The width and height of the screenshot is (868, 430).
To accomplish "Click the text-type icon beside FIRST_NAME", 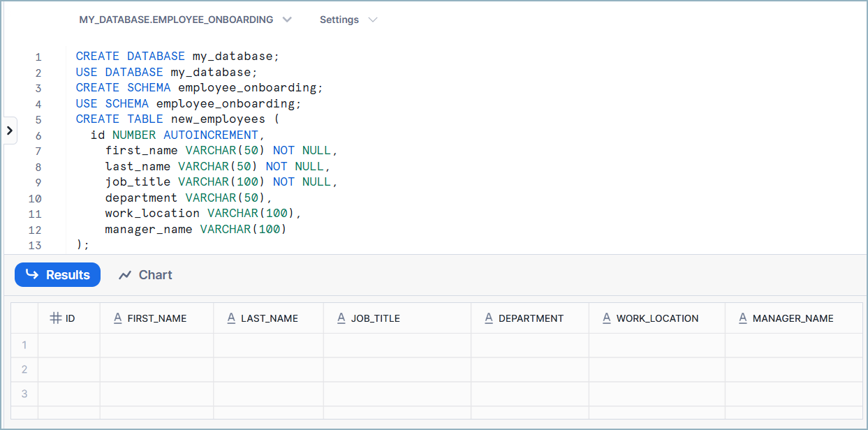I will (118, 318).
